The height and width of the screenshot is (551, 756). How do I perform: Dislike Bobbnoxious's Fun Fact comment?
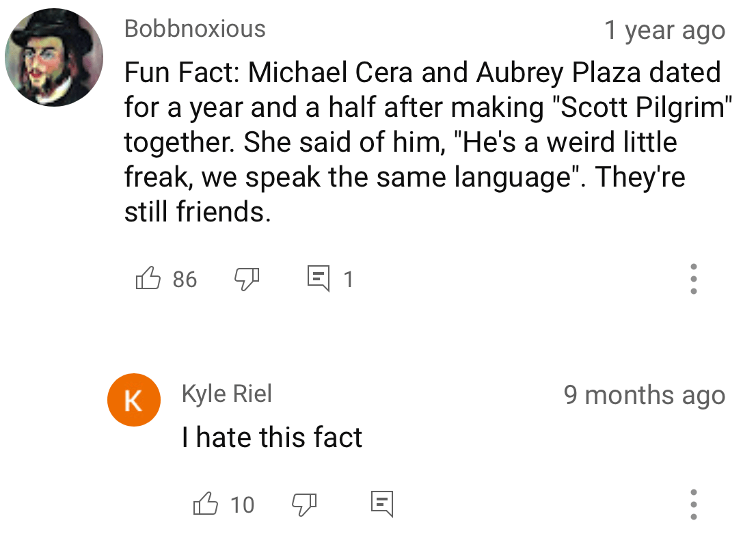247,278
